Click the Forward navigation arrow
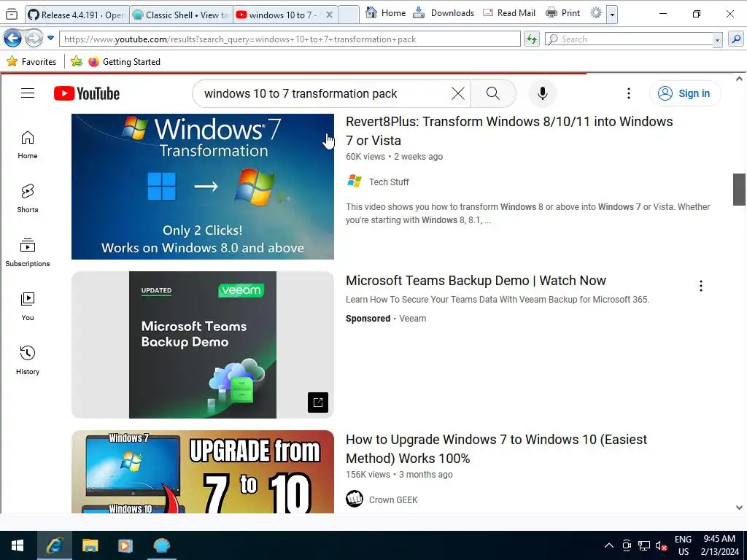The height and width of the screenshot is (560, 747). 34,38
